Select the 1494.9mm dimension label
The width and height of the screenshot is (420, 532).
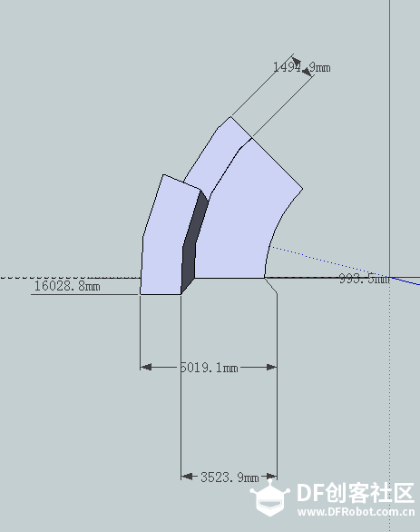point(301,67)
